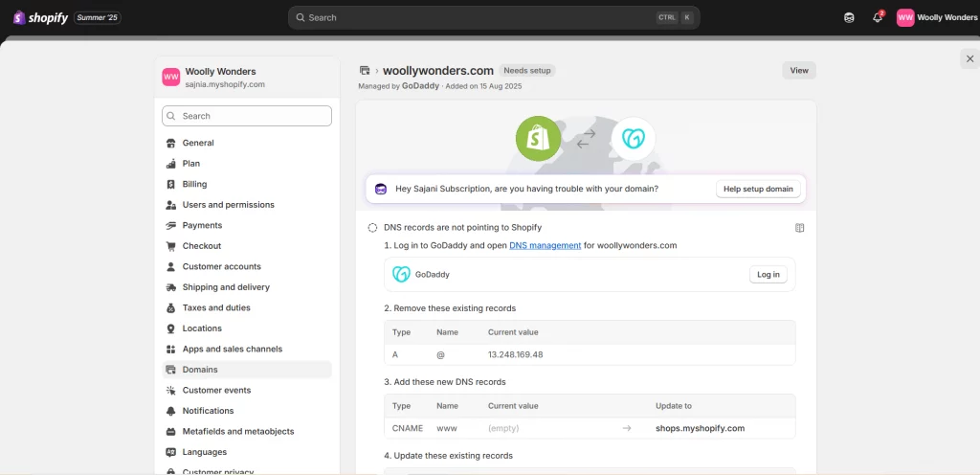Click the Locations pin icon
This screenshot has width=980, height=475.
pyautogui.click(x=170, y=328)
